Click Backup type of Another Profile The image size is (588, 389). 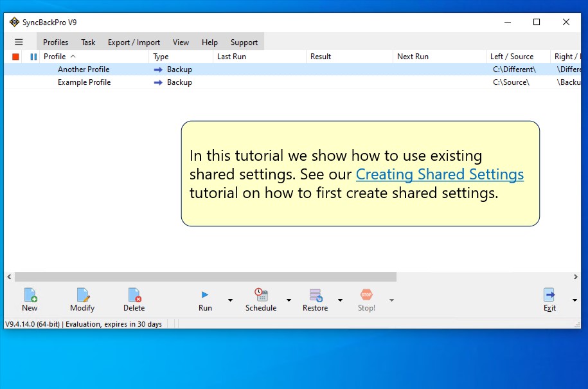pos(180,69)
